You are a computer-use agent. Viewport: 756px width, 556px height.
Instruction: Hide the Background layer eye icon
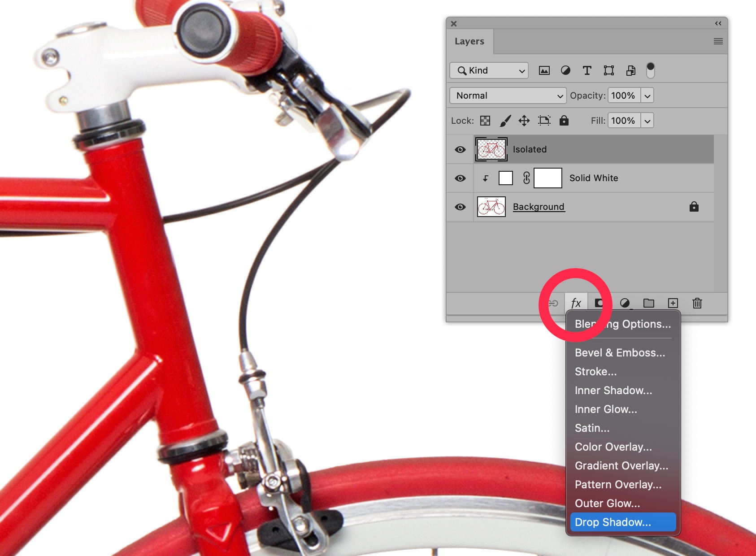pos(460,207)
